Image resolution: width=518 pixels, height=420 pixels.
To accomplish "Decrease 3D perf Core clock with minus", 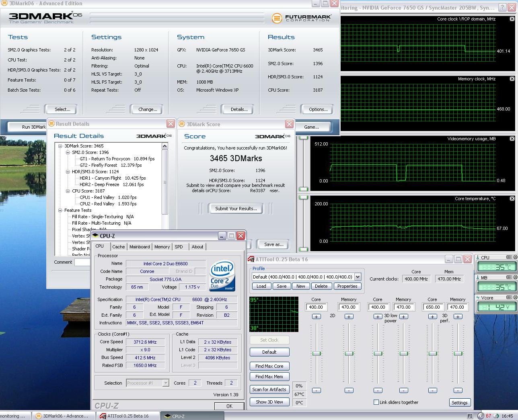I will pyautogui.click(x=432, y=390).
